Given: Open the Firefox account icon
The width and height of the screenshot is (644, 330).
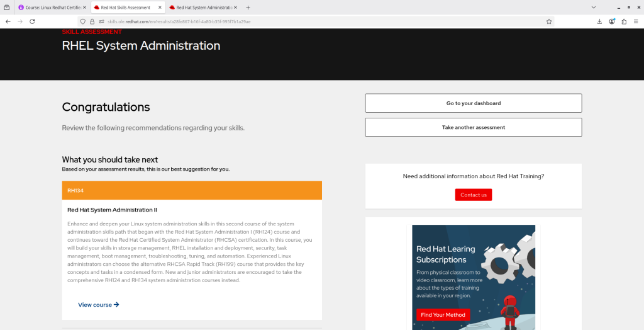Looking at the screenshot, I should (611, 21).
